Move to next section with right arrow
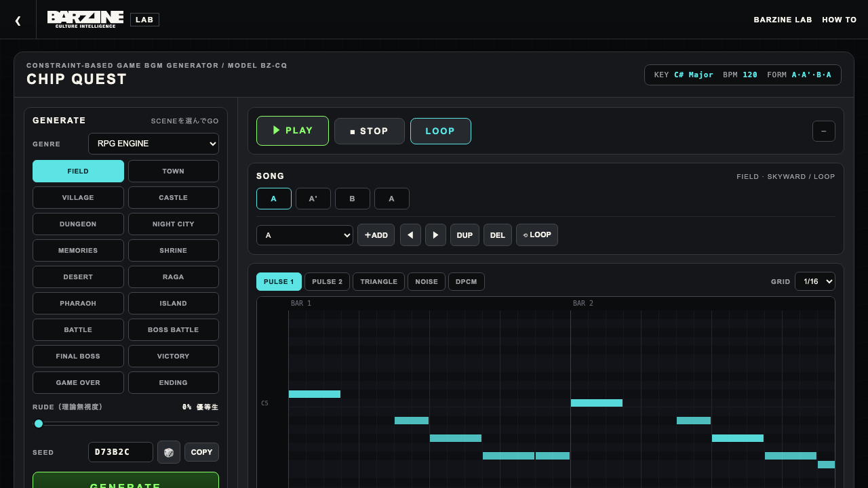Image resolution: width=868 pixels, height=488 pixels. click(435, 235)
